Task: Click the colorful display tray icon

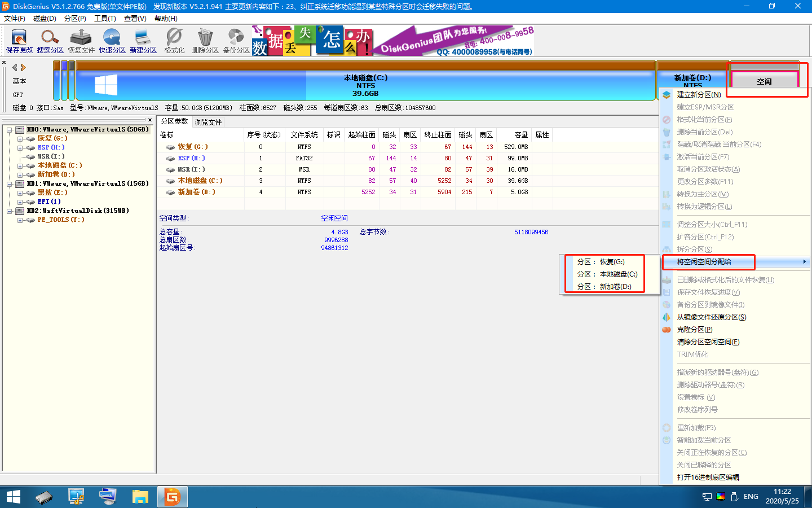Action: (721, 497)
